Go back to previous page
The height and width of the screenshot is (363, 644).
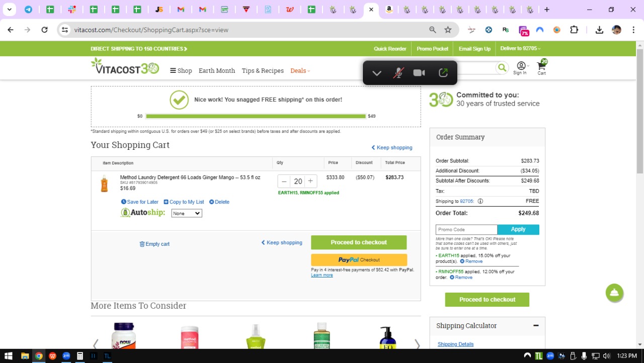coord(11,30)
